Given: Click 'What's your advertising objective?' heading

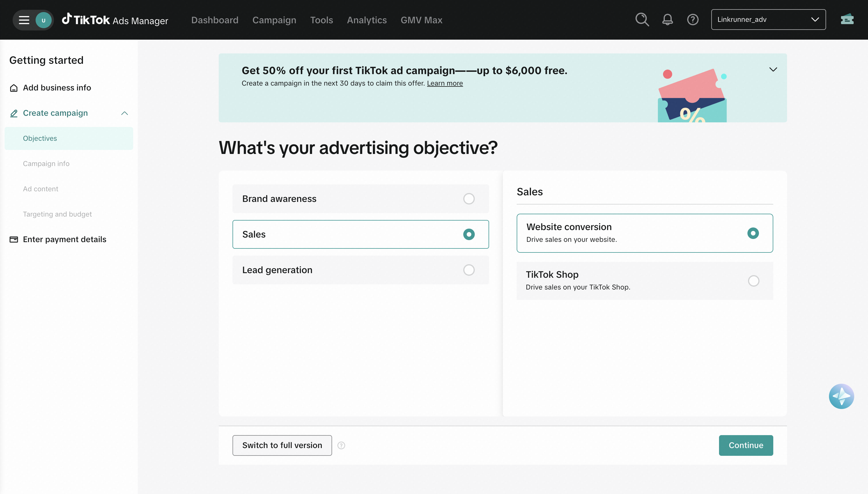Looking at the screenshot, I should point(358,148).
